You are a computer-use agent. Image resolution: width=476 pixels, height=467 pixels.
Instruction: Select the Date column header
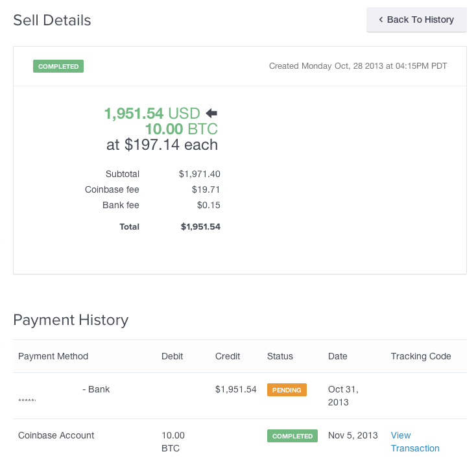click(x=338, y=356)
